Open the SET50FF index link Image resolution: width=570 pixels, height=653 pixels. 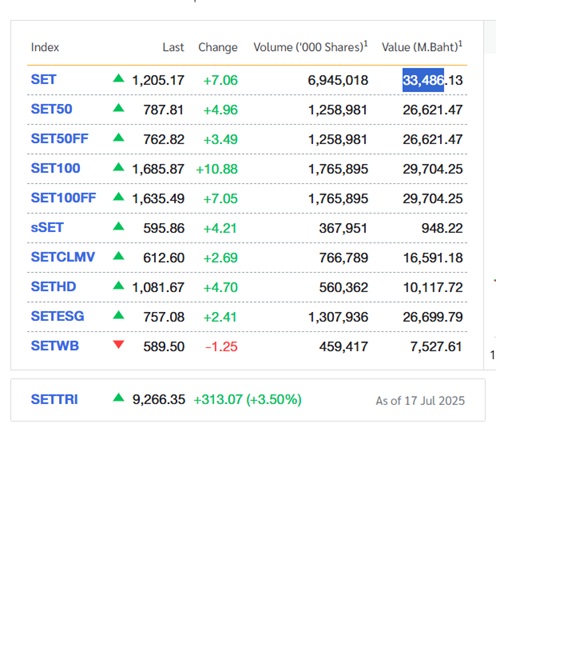point(60,139)
